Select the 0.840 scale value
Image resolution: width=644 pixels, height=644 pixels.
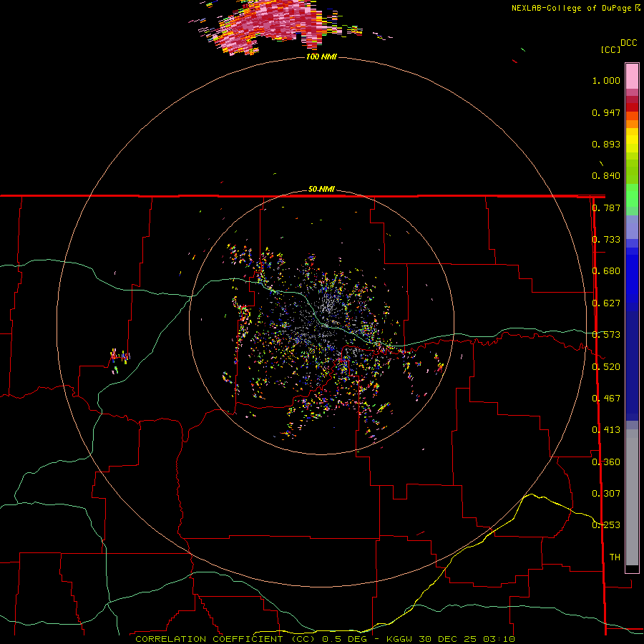pyautogui.click(x=606, y=176)
